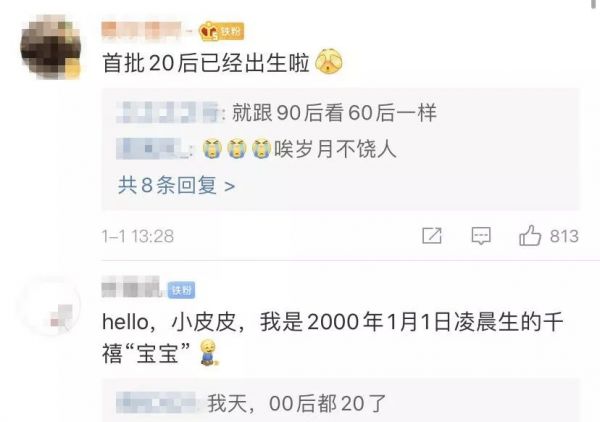This screenshot has height=422, width=600.
Task: Tap the timestamp 1-1 13:28
Action: click(138, 236)
